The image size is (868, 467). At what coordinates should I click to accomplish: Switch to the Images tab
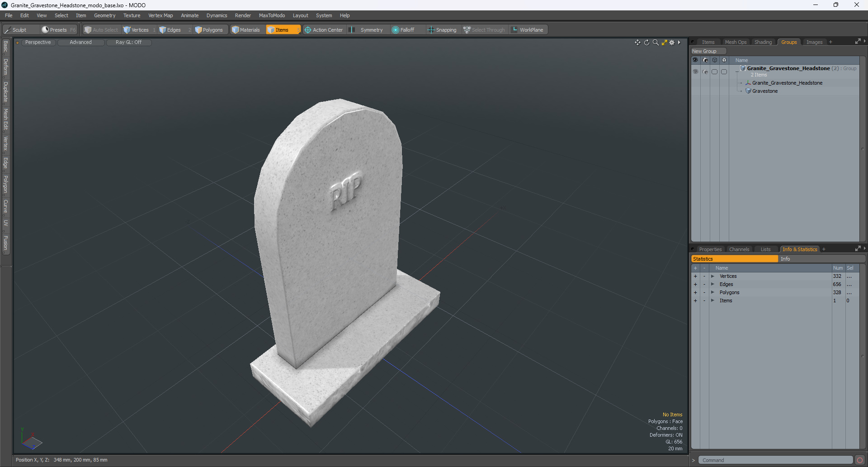click(814, 42)
